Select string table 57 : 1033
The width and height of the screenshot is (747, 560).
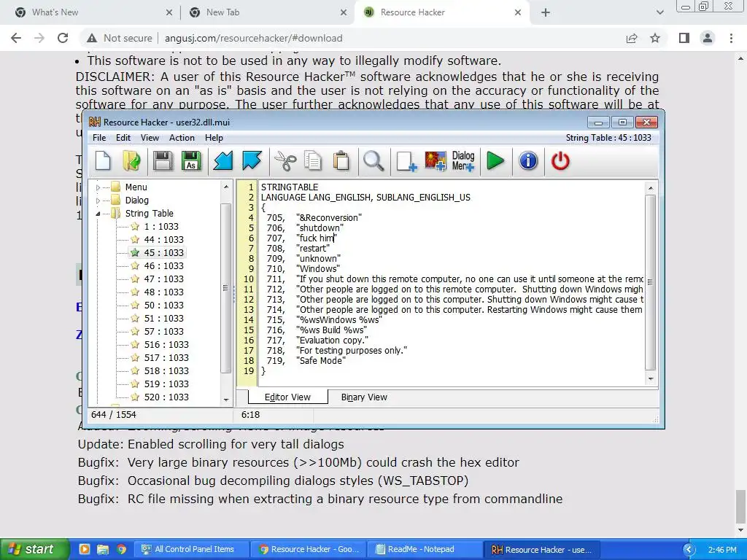pos(163,332)
